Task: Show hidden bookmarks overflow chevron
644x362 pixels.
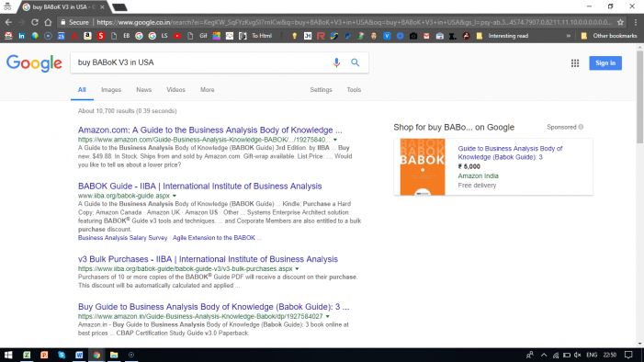Action: [x=569, y=36]
